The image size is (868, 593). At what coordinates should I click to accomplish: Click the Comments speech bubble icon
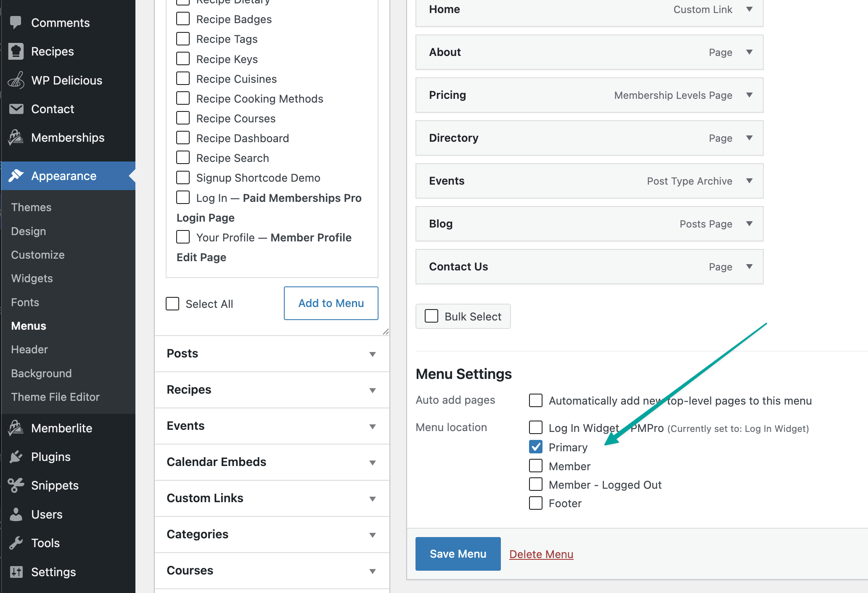[x=16, y=23]
